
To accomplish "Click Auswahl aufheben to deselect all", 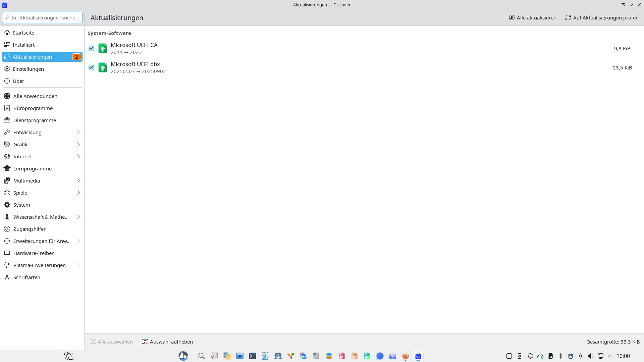I will point(167,342).
